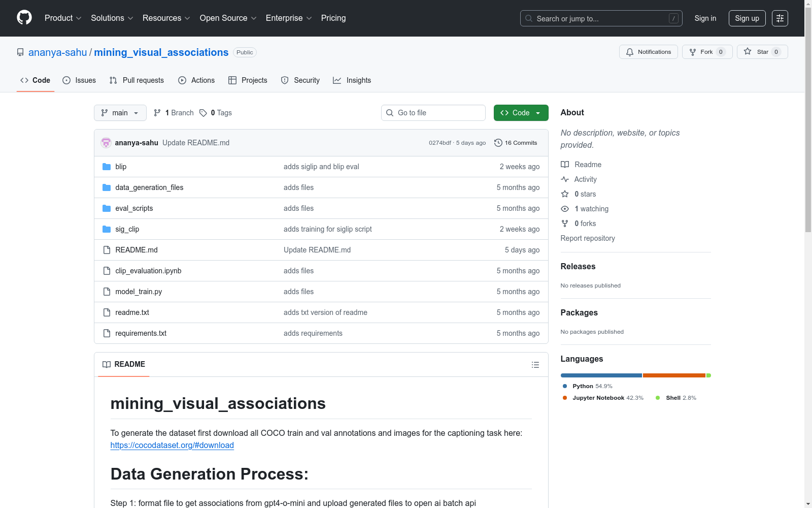Click the Shell green language bar segment

[x=709, y=375]
